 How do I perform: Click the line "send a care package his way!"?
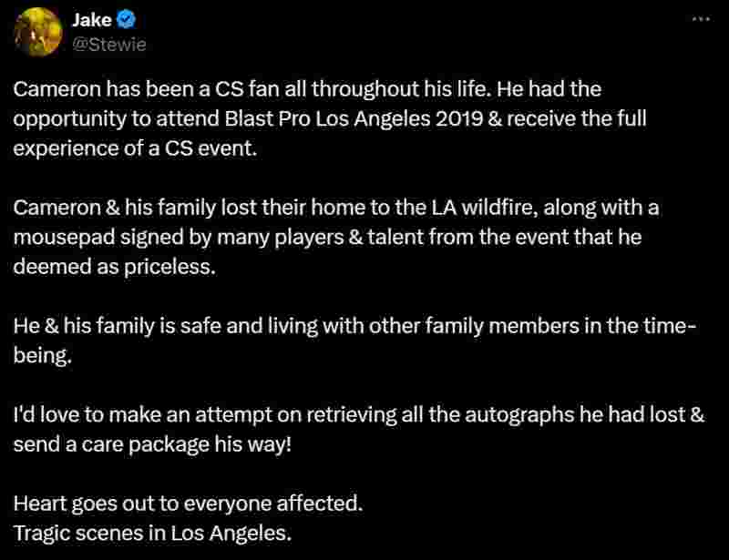152,444
